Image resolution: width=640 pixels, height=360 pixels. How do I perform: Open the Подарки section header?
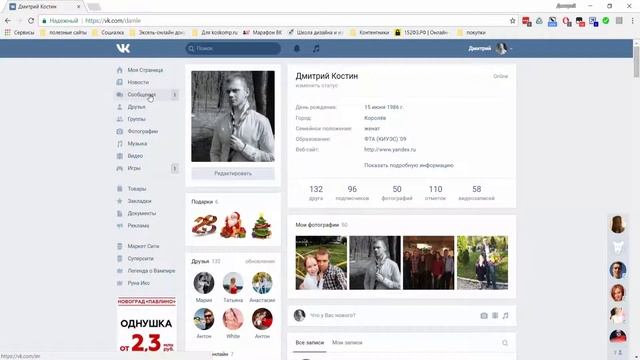tap(205, 202)
